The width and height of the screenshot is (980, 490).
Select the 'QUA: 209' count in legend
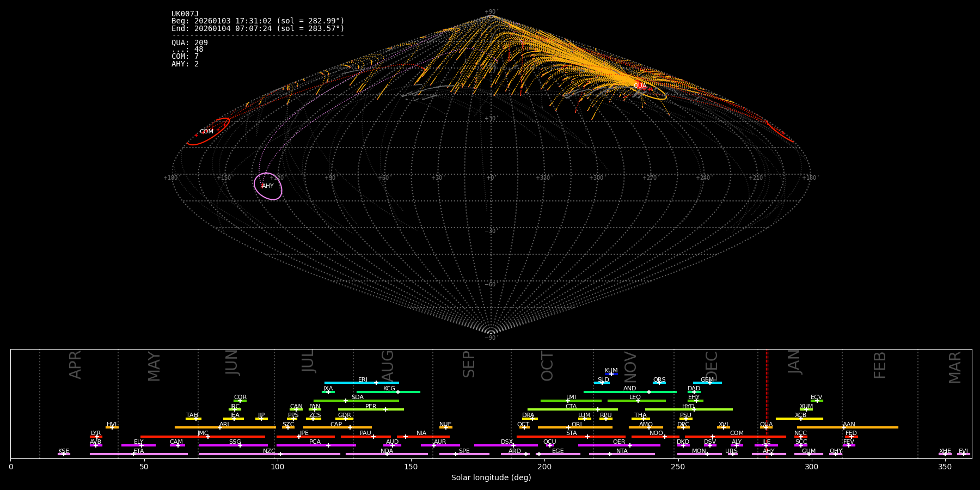[x=189, y=42]
